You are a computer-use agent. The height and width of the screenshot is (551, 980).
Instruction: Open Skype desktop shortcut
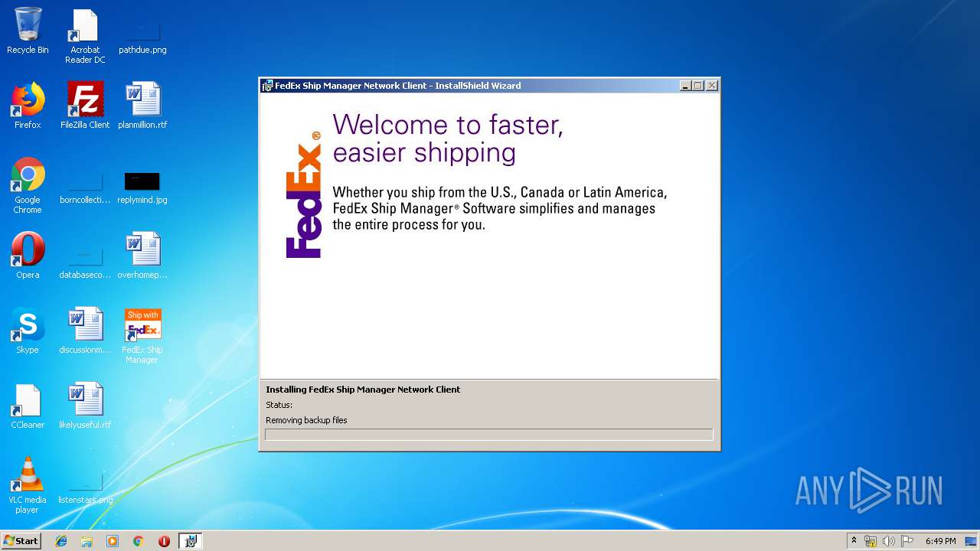(28, 331)
